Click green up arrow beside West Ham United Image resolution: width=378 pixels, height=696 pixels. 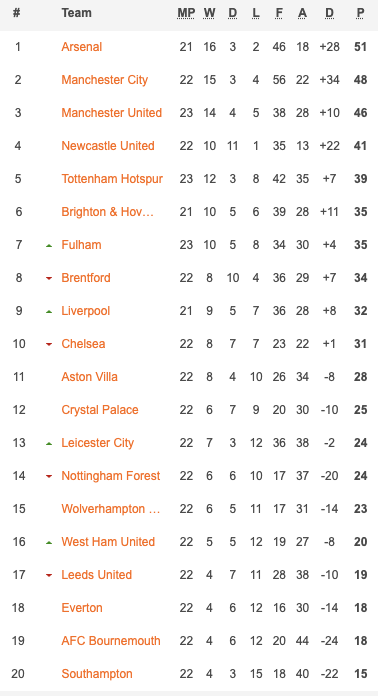point(49,542)
